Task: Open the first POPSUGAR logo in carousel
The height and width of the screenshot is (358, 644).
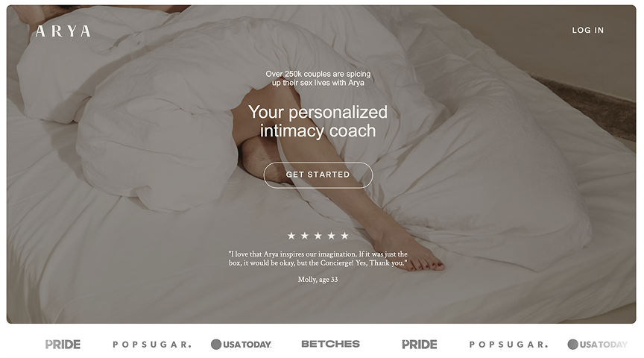Action: 152,345
